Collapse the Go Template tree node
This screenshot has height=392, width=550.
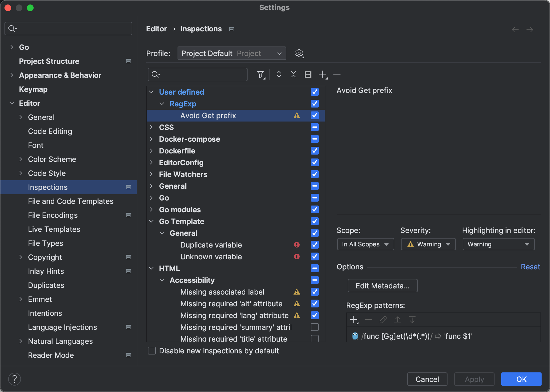pos(151,221)
